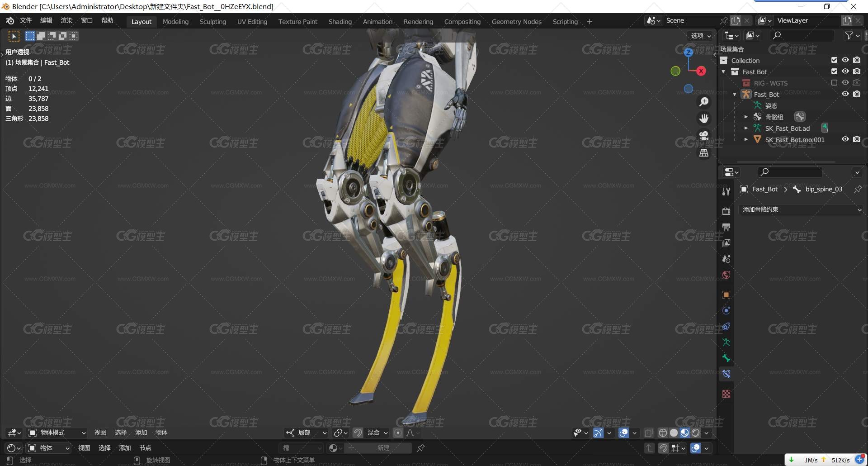
Task: Open the Armature data properties tab
Action: (x=726, y=342)
